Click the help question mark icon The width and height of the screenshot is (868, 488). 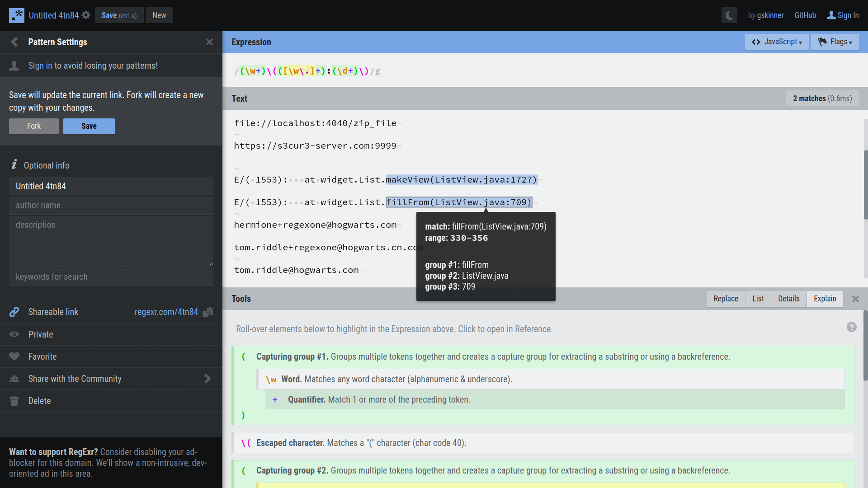851,327
